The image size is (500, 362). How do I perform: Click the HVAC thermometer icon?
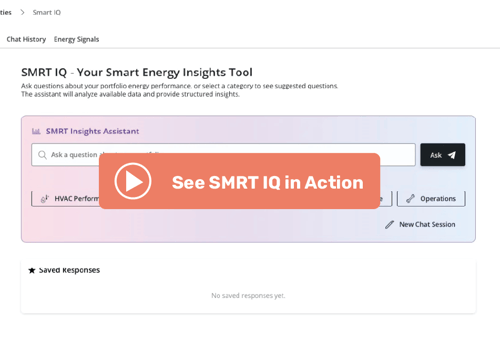[x=45, y=199]
